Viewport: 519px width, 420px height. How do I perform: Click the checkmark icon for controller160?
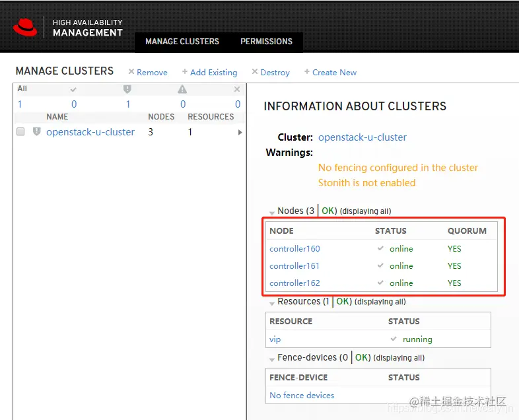pyautogui.click(x=380, y=248)
